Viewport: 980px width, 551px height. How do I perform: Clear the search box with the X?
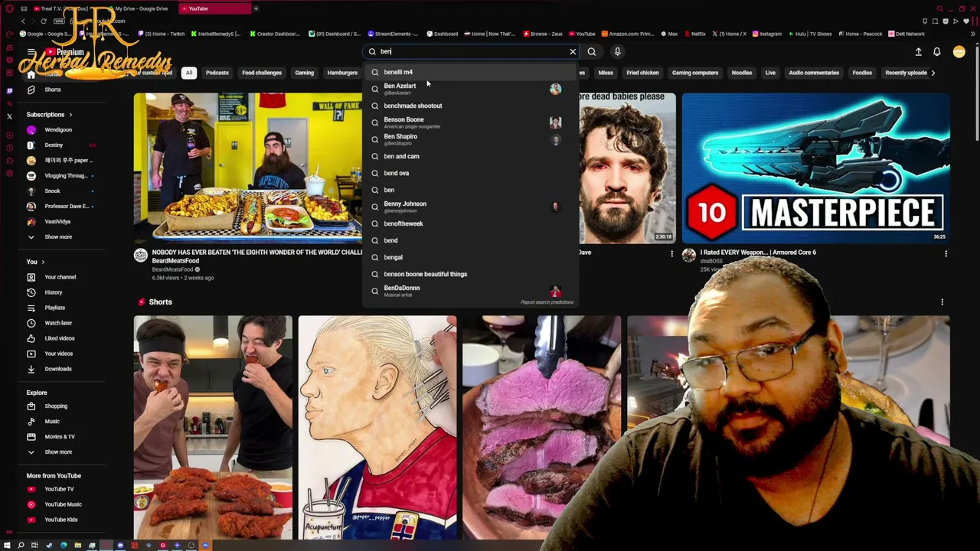coord(573,51)
